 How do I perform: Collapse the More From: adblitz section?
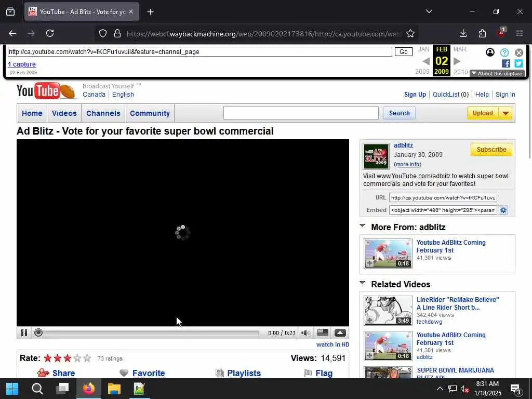(x=362, y=226)
